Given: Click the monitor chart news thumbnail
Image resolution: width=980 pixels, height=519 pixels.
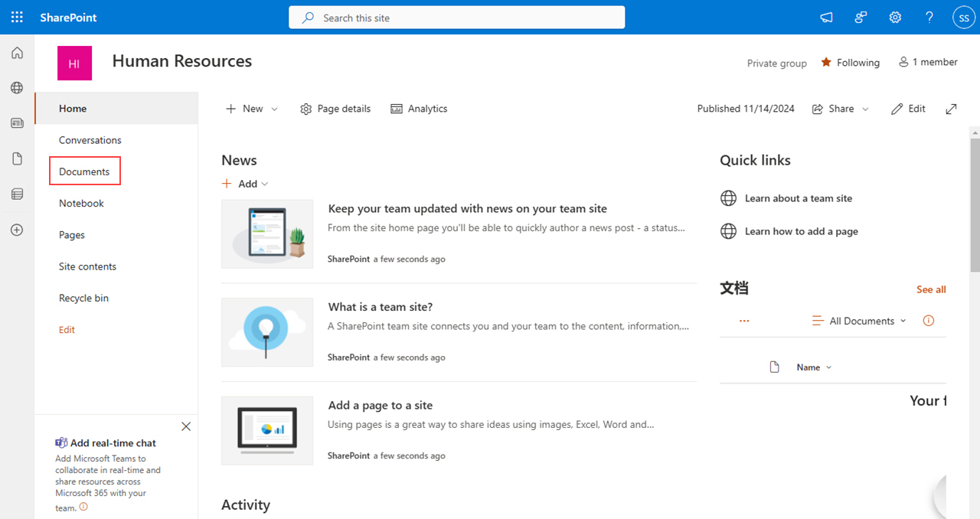Looking at the screenshot, I should click(267, 430).
